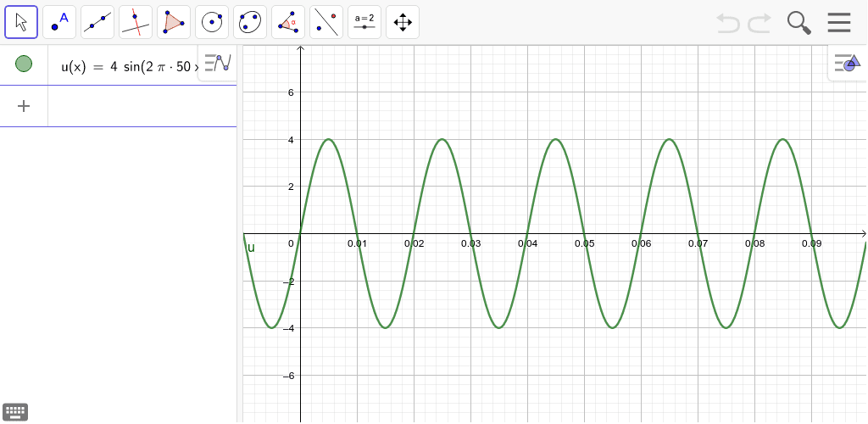Viewport: 868px width, 424px height.
Task: Click x-axis label 0.09
Action: [810, 243]
